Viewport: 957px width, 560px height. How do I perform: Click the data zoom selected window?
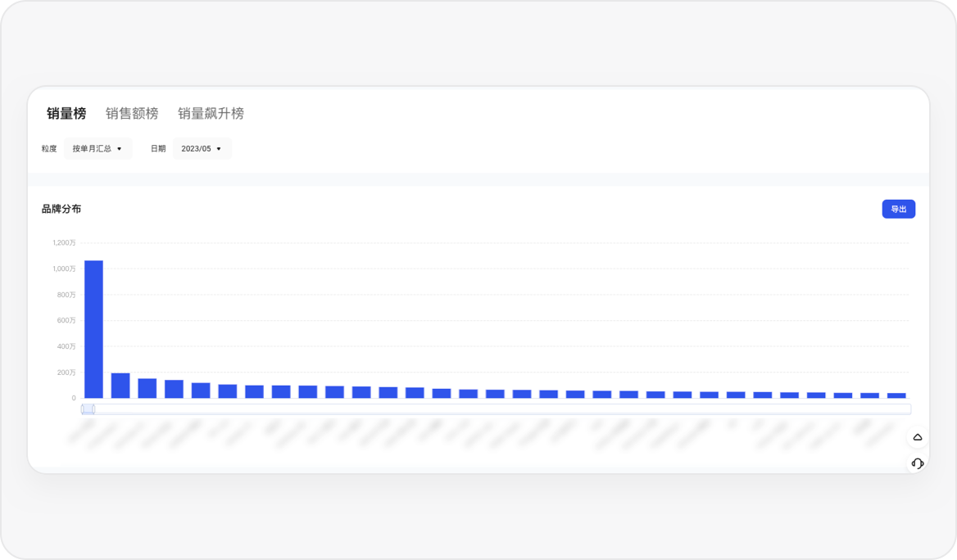point(88,409)
